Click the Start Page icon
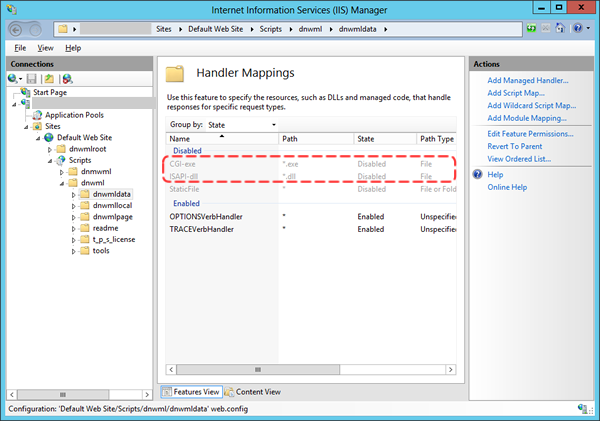This screenshot has width=600, height=421. click(26, 92)
